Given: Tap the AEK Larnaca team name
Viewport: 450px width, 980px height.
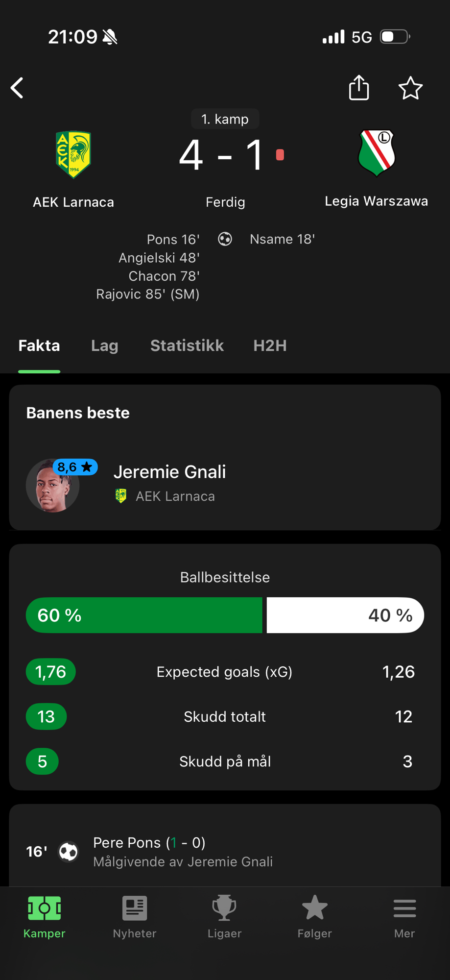Looking at the screenshot, I should [73, 202].
